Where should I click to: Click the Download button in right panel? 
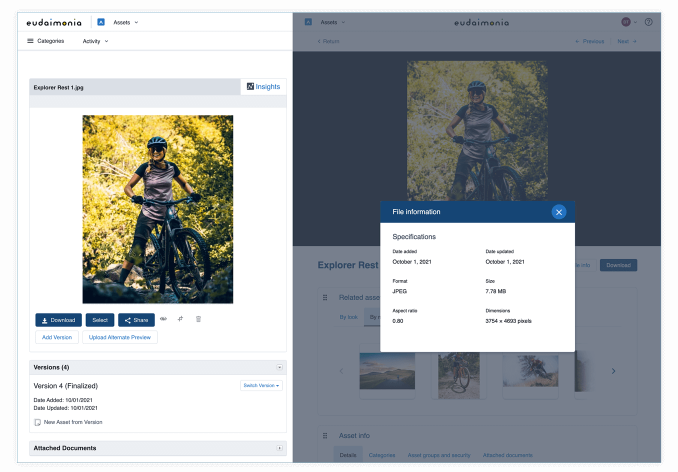(618, 265)
